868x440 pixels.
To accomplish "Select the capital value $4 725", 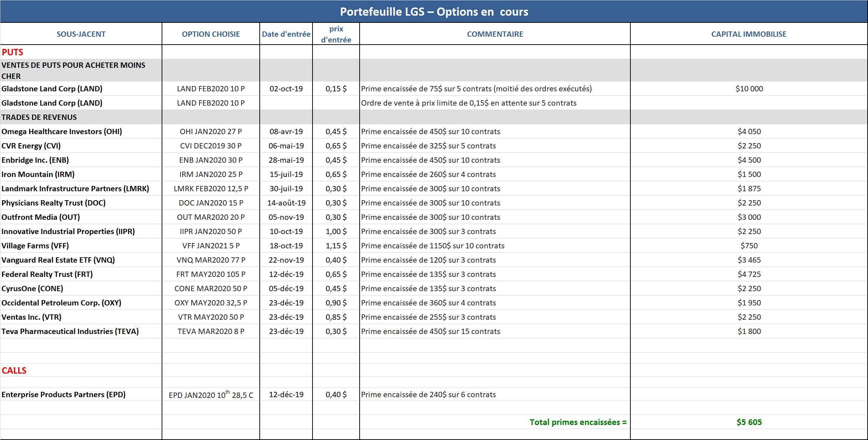I will click(749, 274).
